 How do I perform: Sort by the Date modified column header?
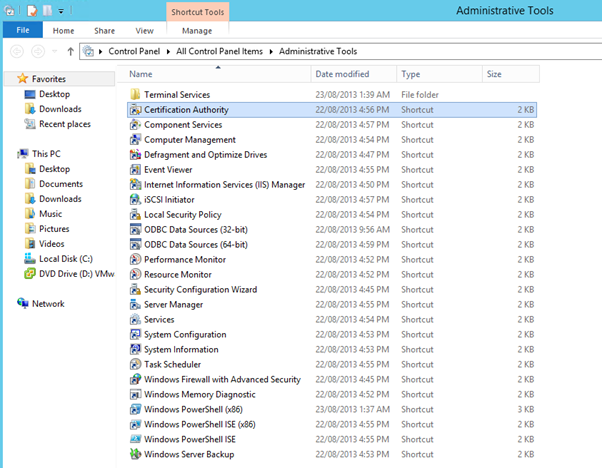click(x=341, y=74)
